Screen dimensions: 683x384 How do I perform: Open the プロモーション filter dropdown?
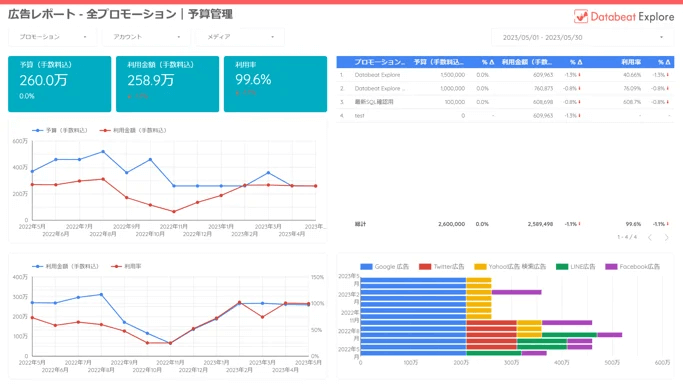click(x=52, y=37)
